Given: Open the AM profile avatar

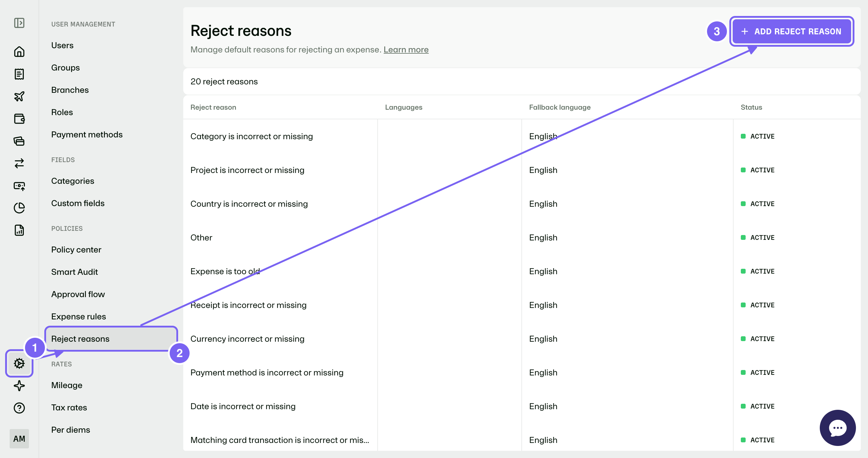Looking at the screenshot, I should tap(19, 438).
